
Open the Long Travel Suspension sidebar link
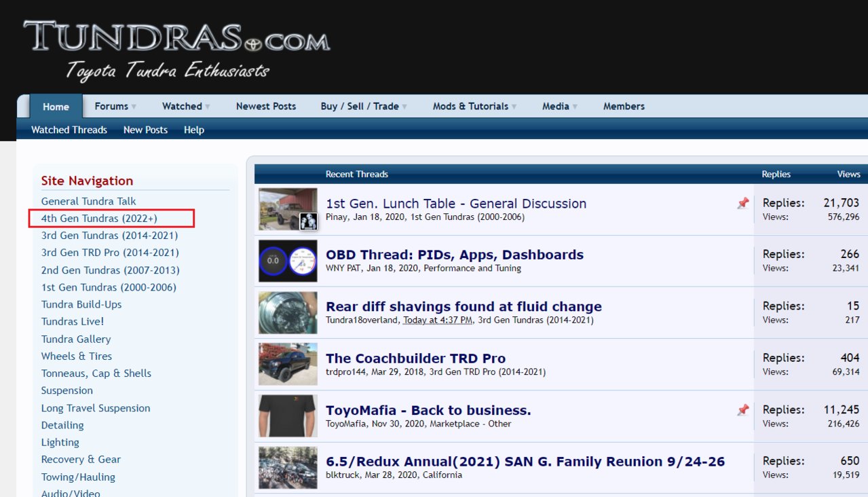pos(96,408)
